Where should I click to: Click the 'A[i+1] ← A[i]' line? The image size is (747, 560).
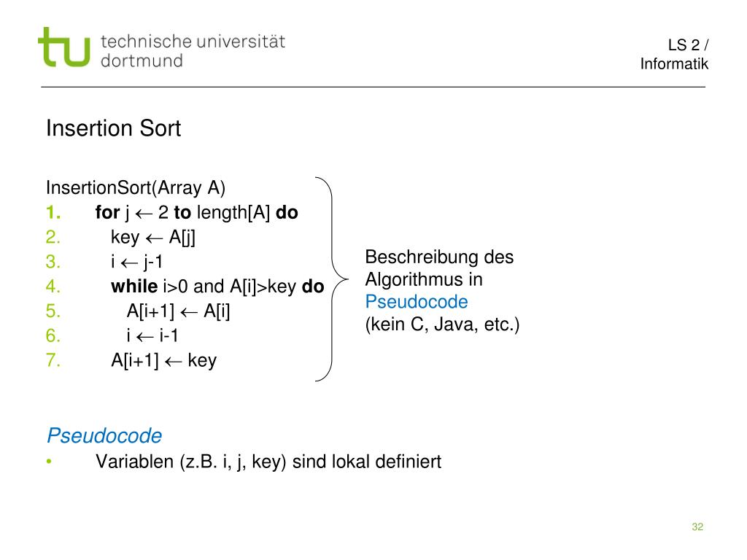pyautogui.click(x=178, y=311)
